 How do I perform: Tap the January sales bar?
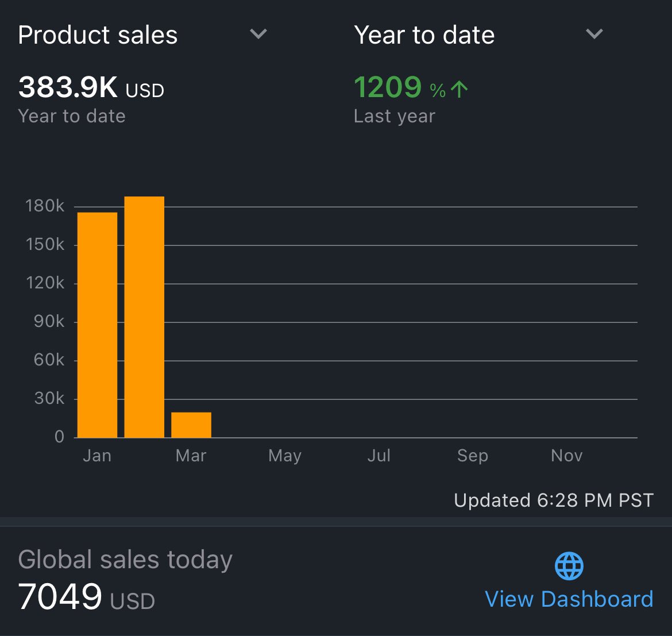click(x=97, y=325)
